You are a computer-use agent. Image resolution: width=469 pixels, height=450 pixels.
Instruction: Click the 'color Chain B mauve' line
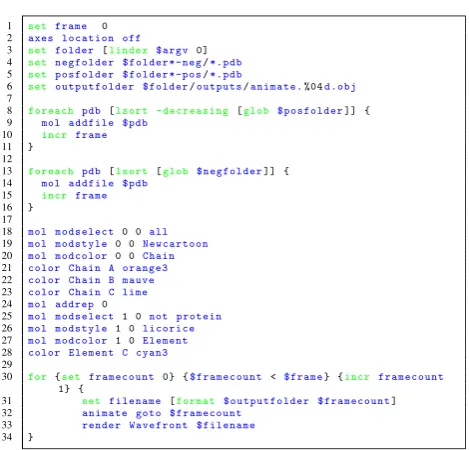(91, 280)
